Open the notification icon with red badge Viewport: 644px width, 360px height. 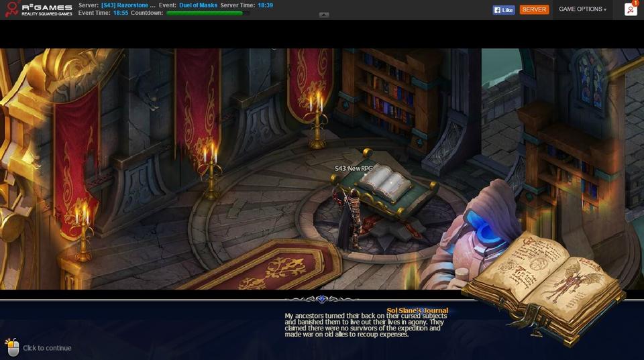click(631, 9)
